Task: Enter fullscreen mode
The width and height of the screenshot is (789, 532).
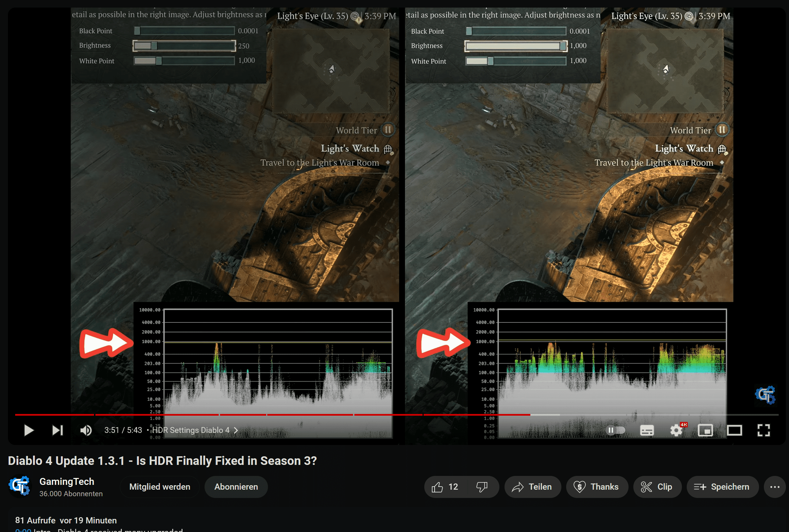Action: pyautogui.click(x=764, y=430)
